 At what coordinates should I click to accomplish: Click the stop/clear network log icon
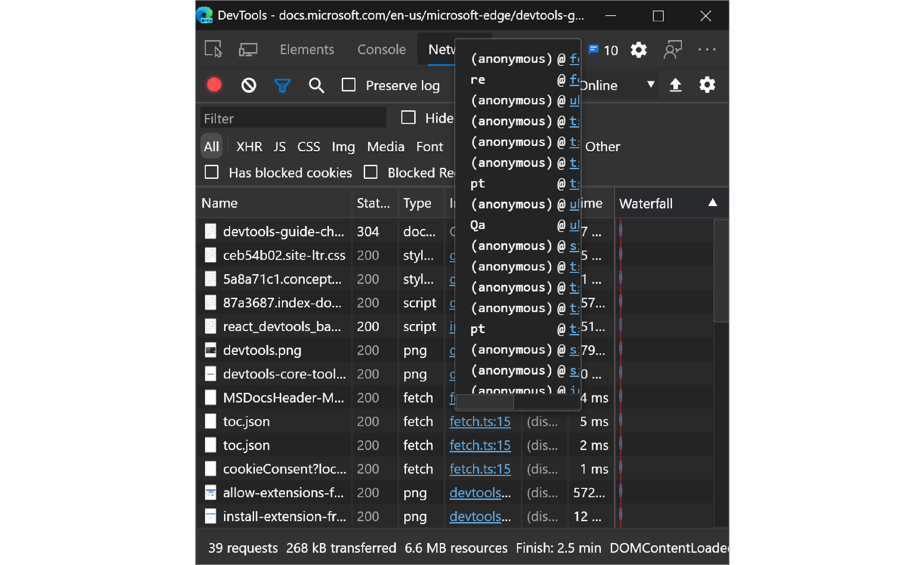(249, 84)
